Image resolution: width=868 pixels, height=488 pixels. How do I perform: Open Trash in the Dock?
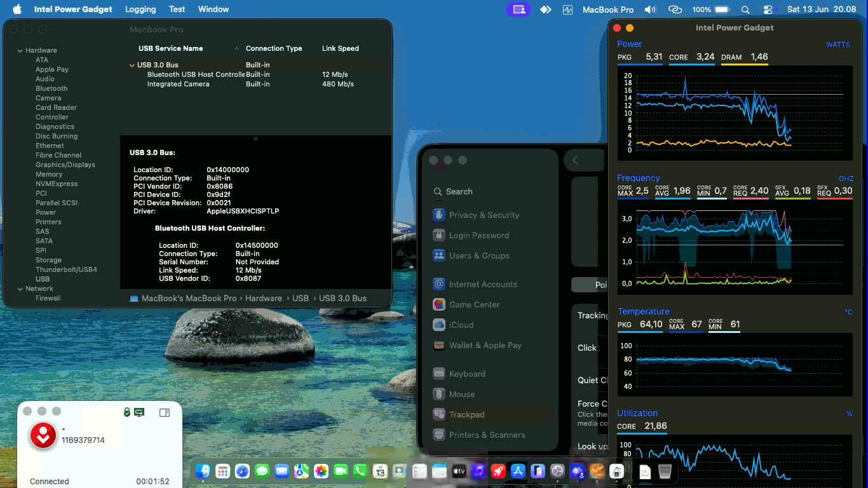pyautogui.click(x=664, y=471)
